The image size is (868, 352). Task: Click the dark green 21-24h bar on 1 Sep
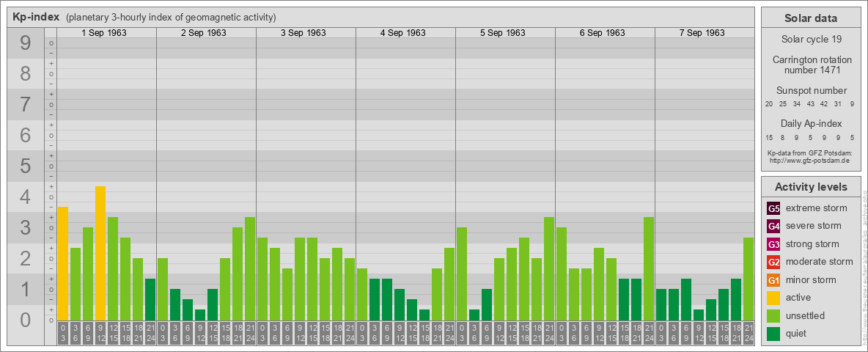tap(150, 299)
